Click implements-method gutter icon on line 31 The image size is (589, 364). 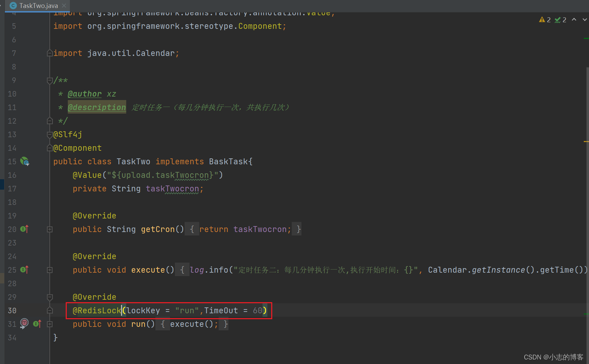click(x=37, y=324)
